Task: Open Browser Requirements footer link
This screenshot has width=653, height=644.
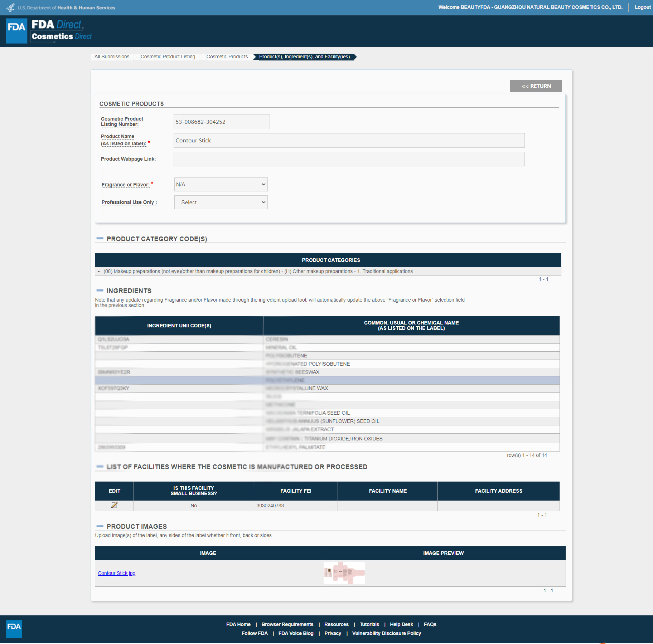Action: tap(287, 624)
